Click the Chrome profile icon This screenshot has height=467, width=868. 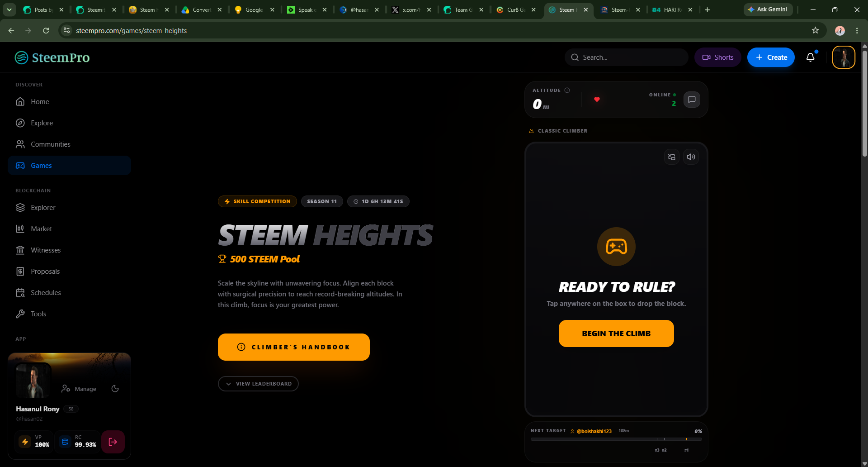coord(840,30)
